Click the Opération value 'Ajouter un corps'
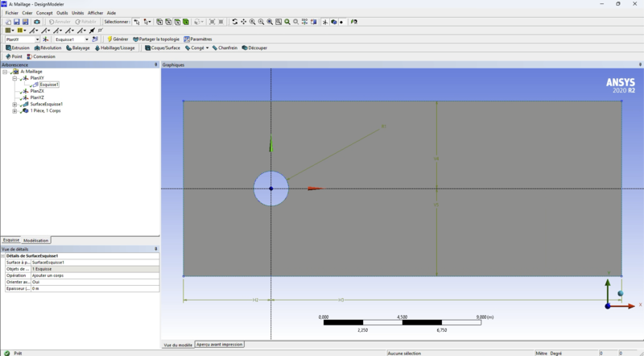 [x=95, y=275]
